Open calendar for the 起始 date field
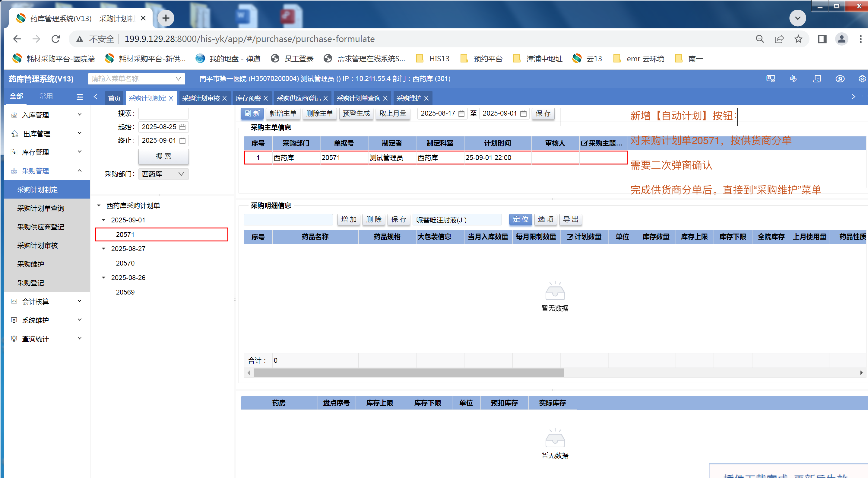The width and height of the screenshot is (868, 478). click(x=182, y=127)
